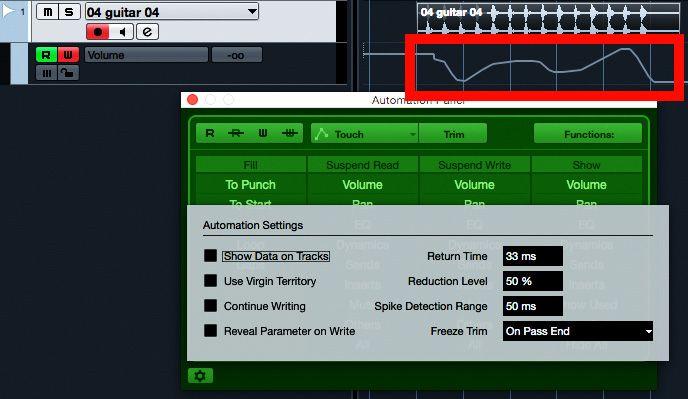Solo the 04 guitar 04 track
Screen dimensions: 688x399
click(x=69, y=12)
